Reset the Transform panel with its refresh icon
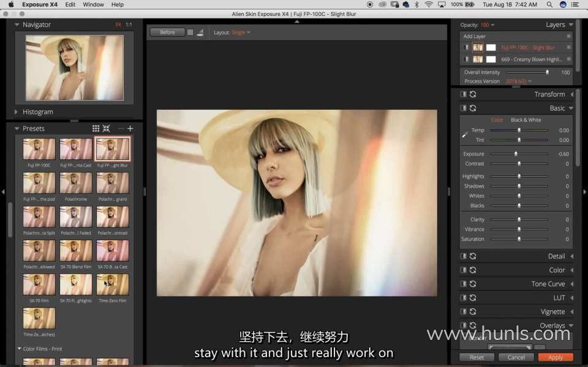The image size is (588, 367). tap(472, 94)
